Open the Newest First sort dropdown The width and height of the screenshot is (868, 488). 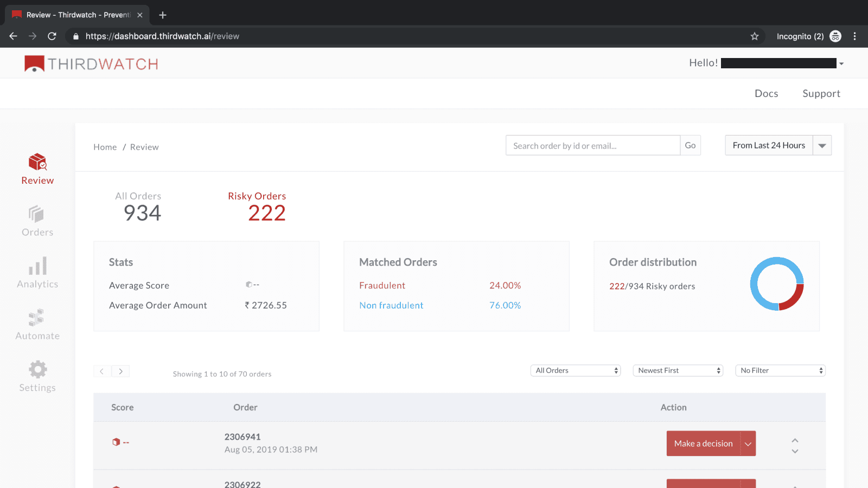(x=678, y=370)
